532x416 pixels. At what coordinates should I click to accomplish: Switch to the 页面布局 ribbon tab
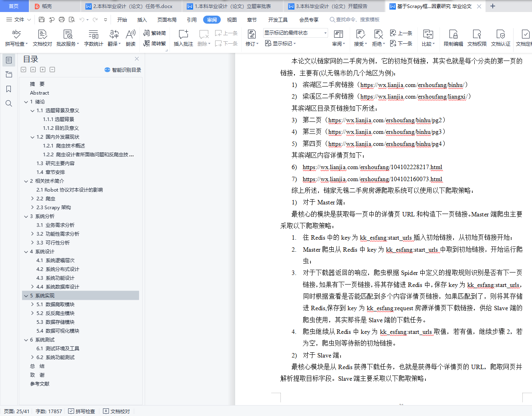(x=167, y=20)
